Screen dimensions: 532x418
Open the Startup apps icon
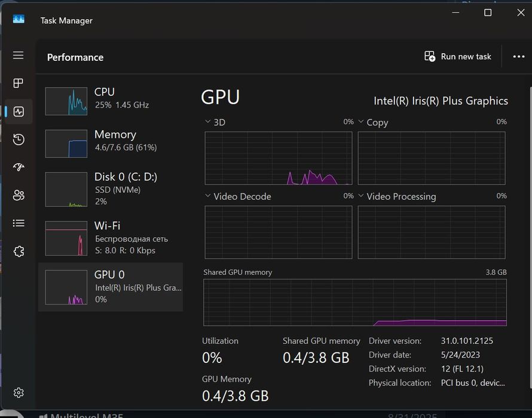pyautogui.click(x=19, y=167)
